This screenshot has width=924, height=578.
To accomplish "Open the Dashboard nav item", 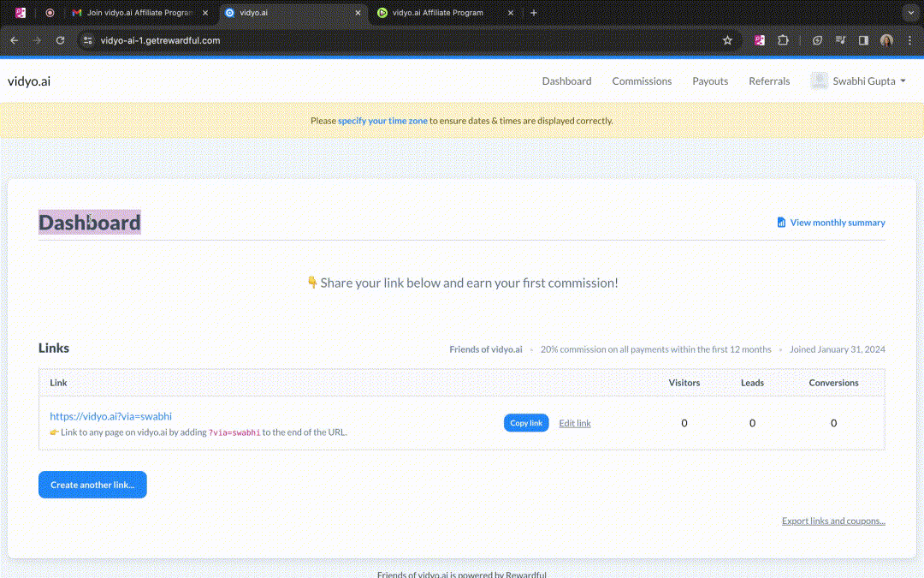I will pyautogui.click(x=566, y=81).
